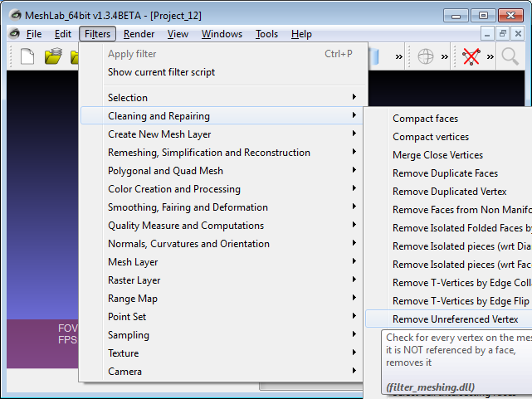Expand the Point Set submenu

coord(222,317)
